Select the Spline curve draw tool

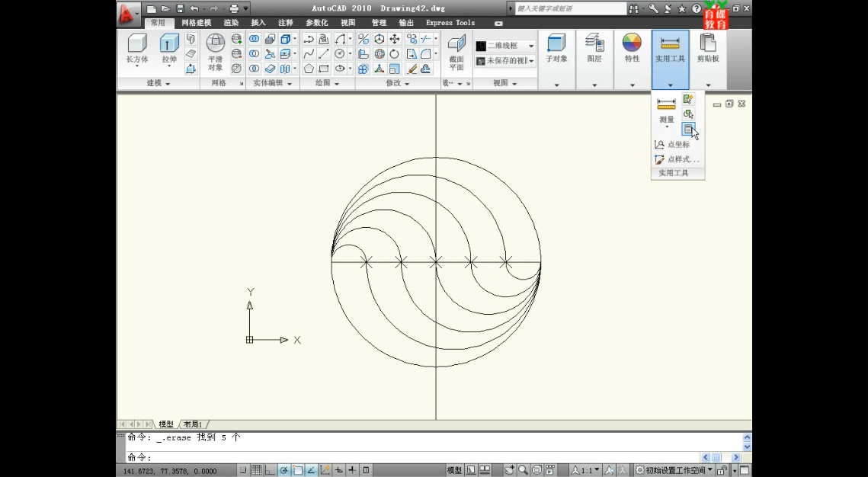(309, 53)
